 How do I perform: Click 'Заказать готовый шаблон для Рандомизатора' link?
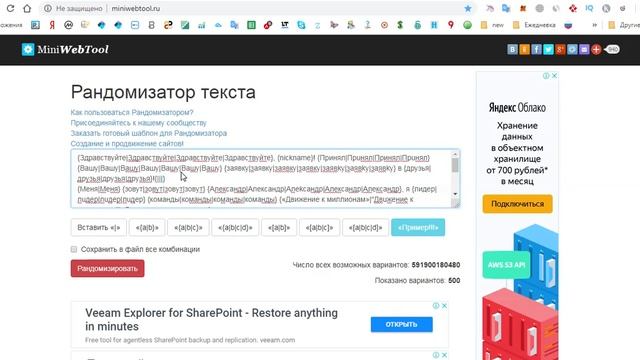click(149, 133)
